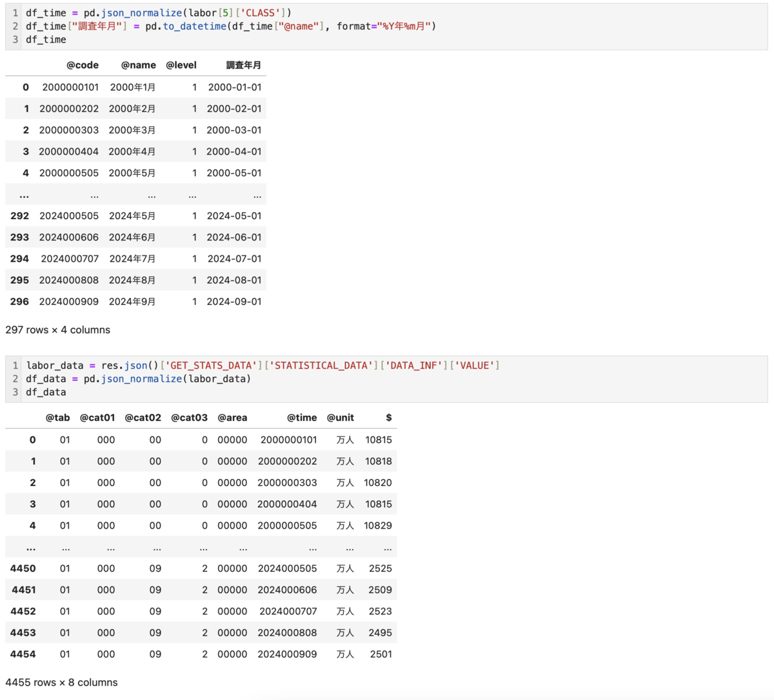The width and height of the screenshot is (774, 700).
Task: Click value 2495 in the $ column
Action: pyautogui.click(x=381, y=633)
